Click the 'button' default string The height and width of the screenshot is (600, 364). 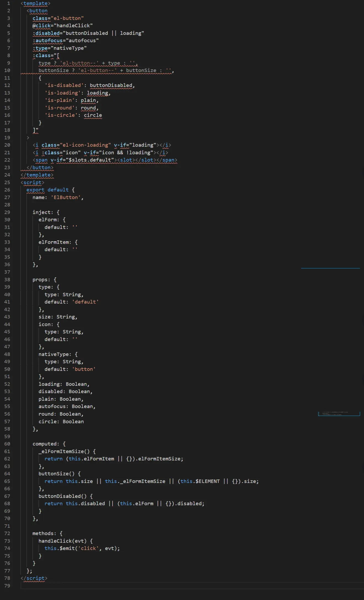click(84, 369)
